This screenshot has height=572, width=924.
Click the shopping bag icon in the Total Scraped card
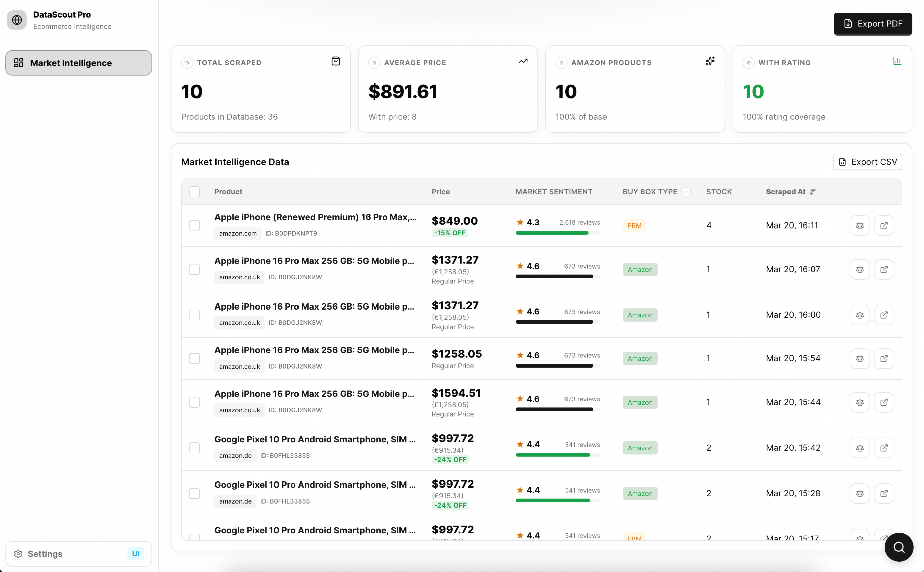coord(335,61)
